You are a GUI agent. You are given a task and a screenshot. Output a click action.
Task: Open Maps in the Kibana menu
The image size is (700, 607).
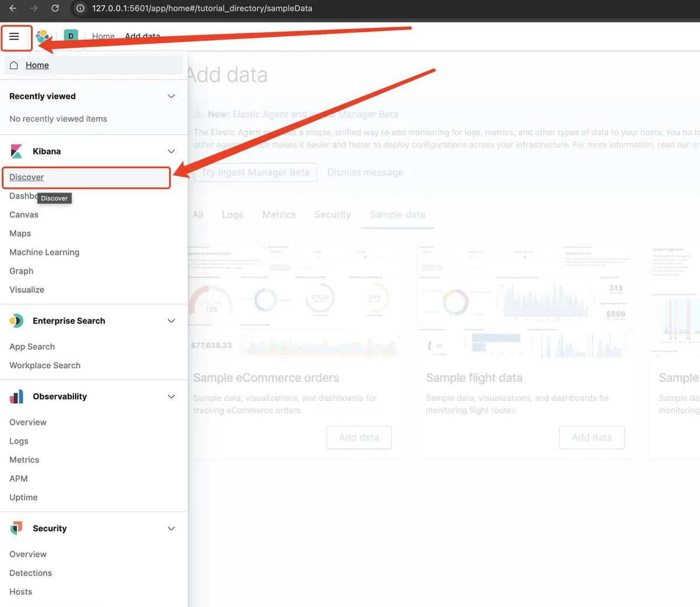20,233
